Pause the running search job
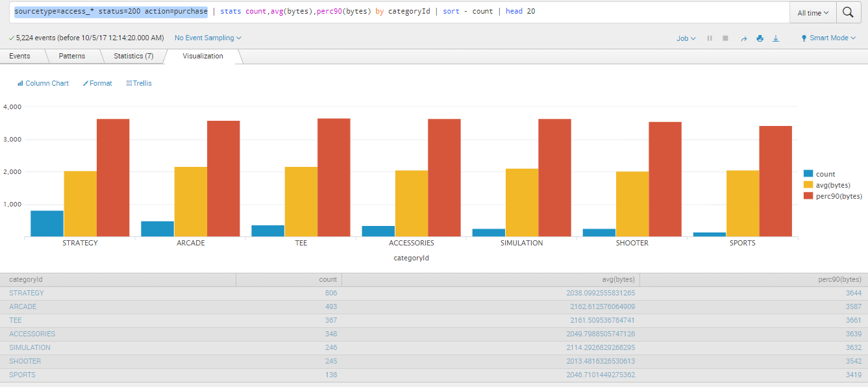868x387 pixels. 709,38
